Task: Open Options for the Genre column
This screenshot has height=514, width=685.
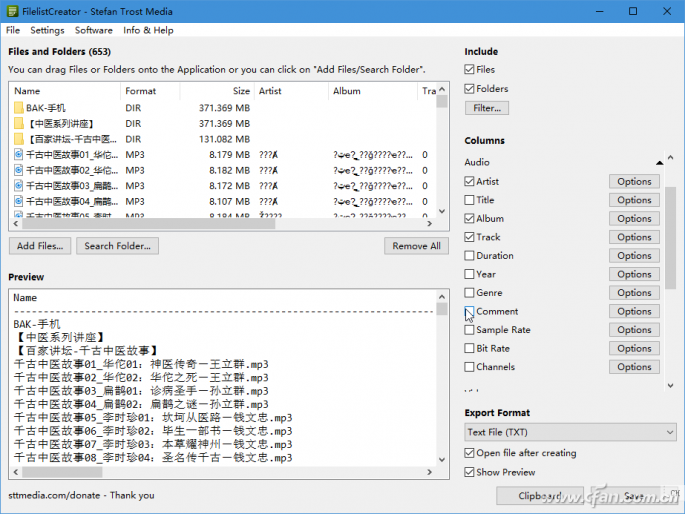Action: point(634,293)
